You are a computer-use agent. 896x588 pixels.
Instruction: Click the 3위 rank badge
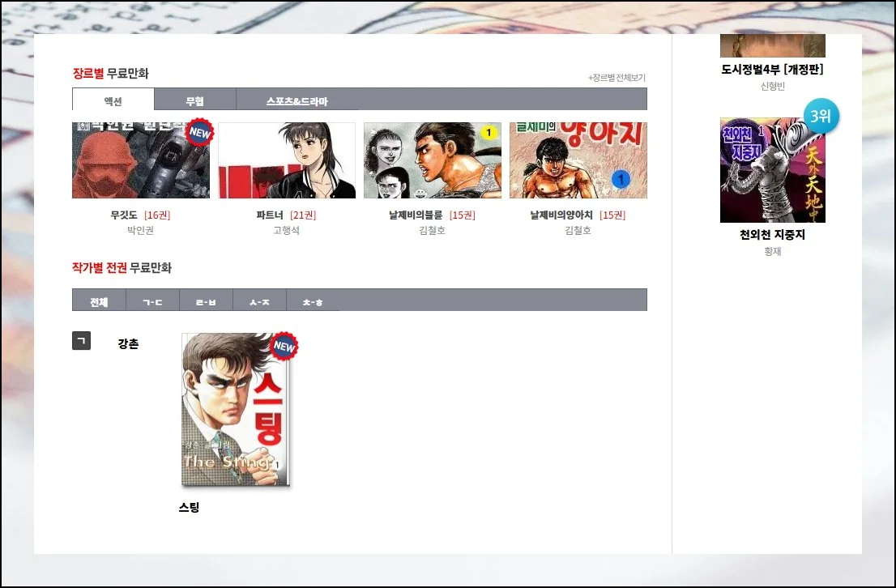tap(821, 116)
